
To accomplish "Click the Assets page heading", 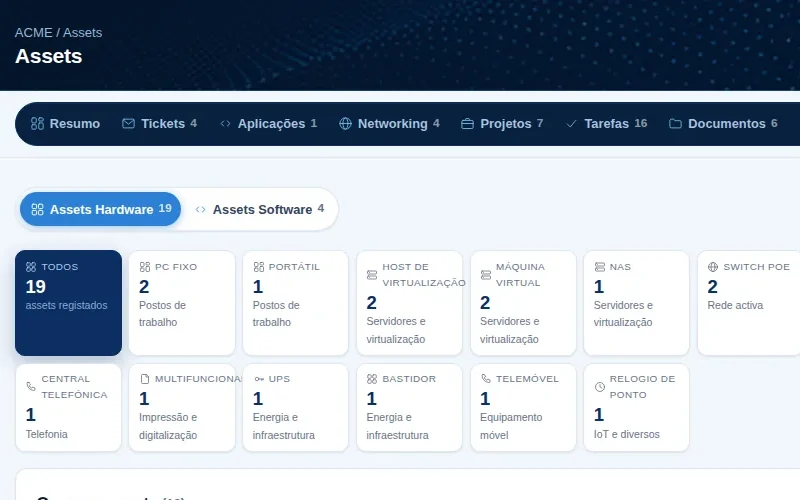I will [48, 56].
